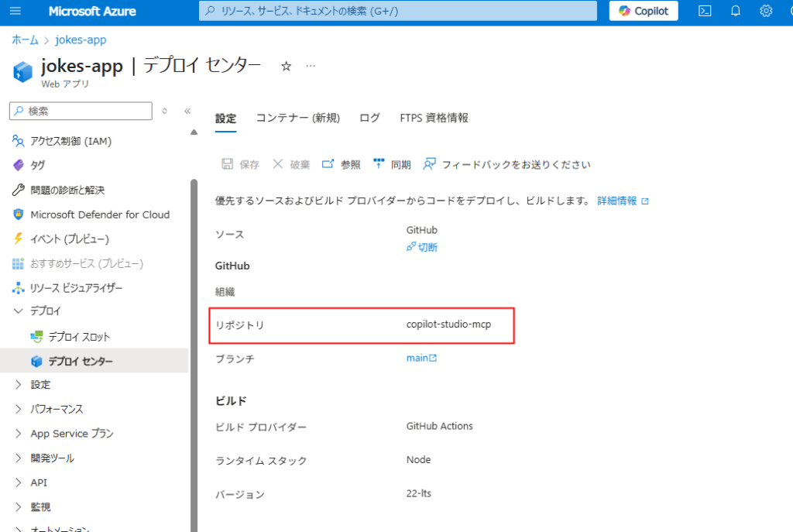This screenshot has height=532, width=793.
Task: Collapse the sidebar with the double chevron
Action: 187,111
